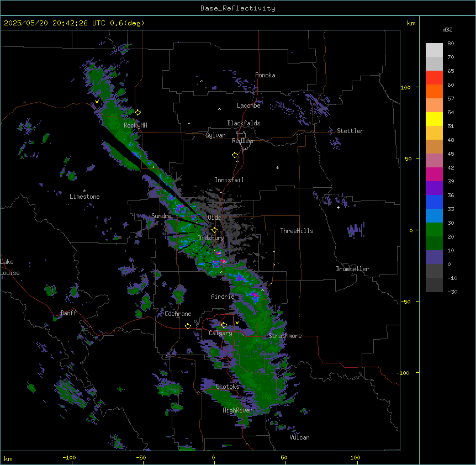Click the yellow diamond marker below Olds
The width and height of the screenshot is (476, 465).
click(214, 230)
